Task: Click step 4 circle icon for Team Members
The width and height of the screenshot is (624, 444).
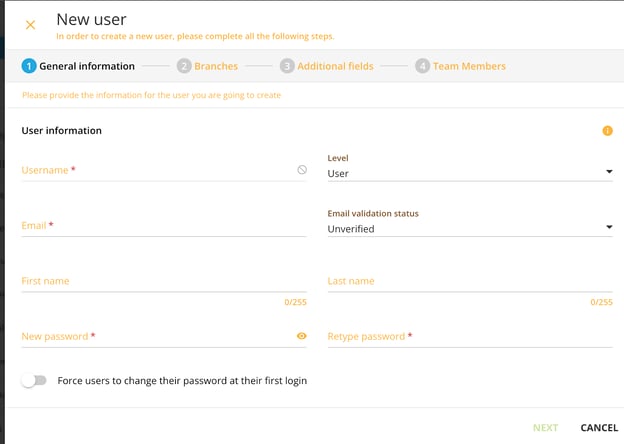Action: [423, 66]
